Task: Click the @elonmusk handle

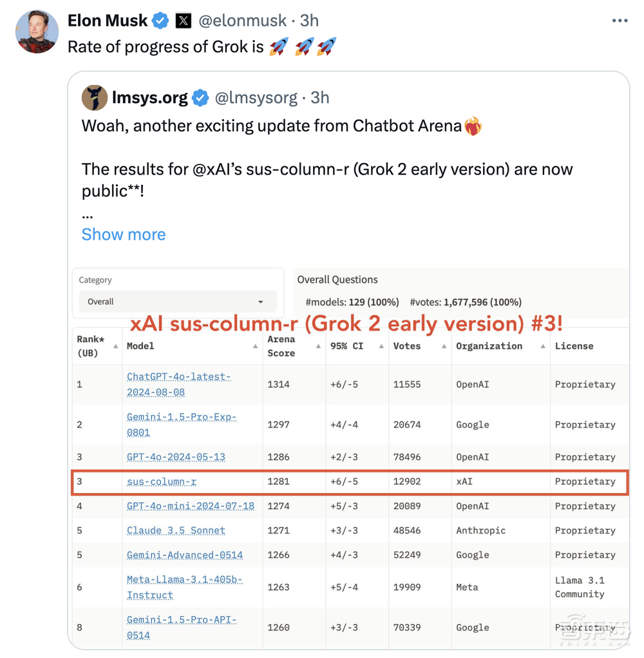Action: (242, 21)
